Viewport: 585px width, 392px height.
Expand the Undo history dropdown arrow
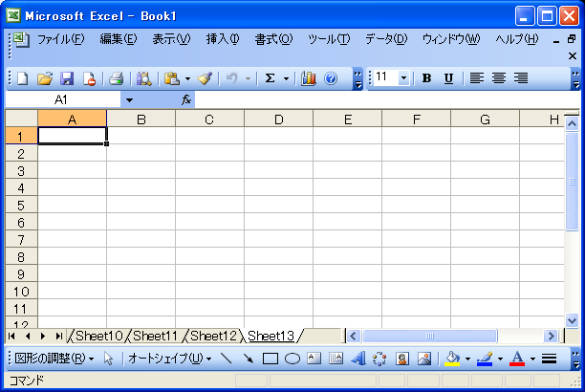(248, 78)
